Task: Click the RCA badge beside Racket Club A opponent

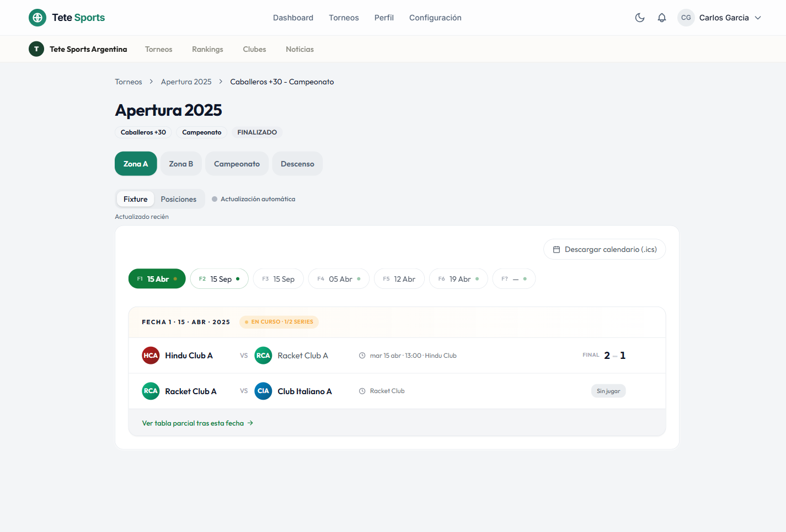Action: click(263, 356)
